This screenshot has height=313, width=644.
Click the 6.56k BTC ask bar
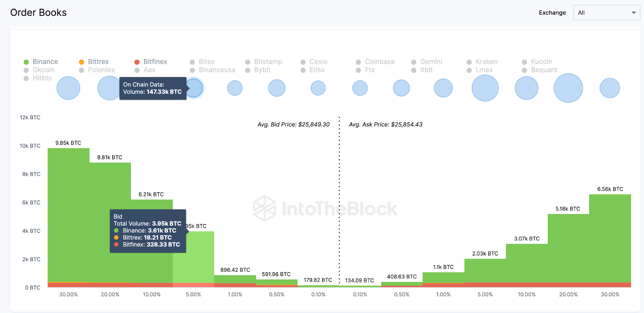[x=610, y=238]
